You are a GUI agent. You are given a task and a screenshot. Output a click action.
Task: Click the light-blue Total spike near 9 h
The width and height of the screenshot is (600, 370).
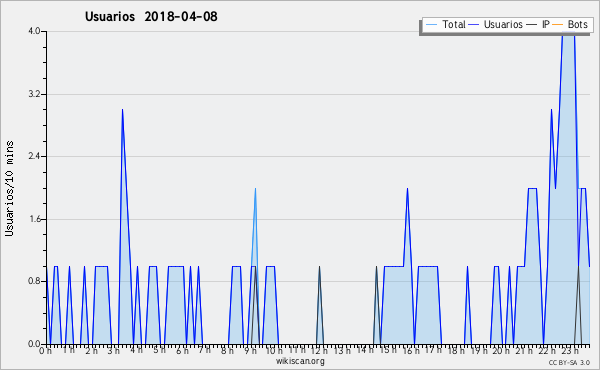(x=255, y=189)
